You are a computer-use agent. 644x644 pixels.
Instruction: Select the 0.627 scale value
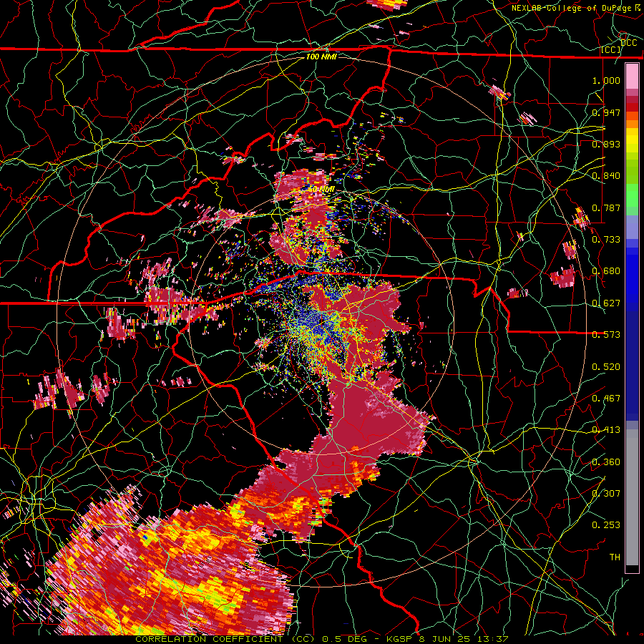click(x=606, y=303)
